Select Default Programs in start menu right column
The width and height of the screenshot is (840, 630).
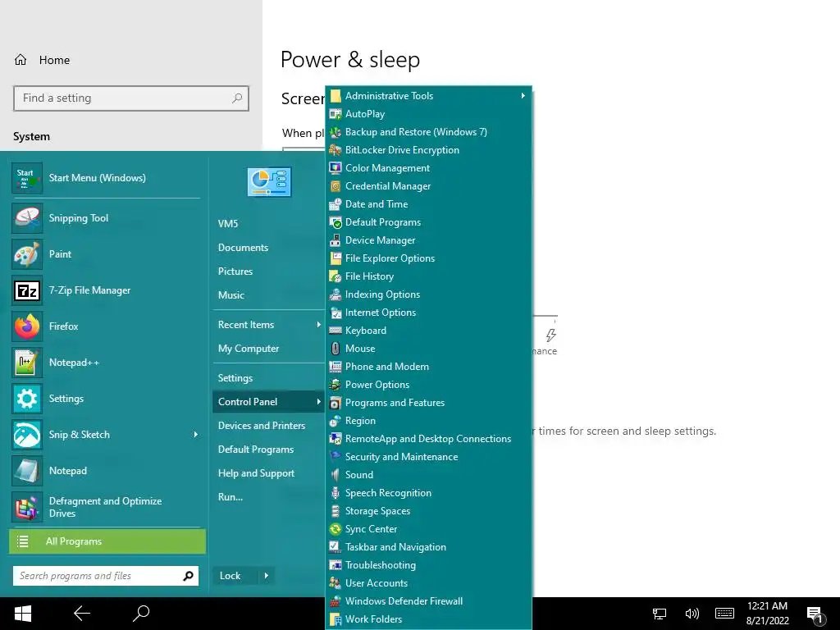tap(256, 450)
